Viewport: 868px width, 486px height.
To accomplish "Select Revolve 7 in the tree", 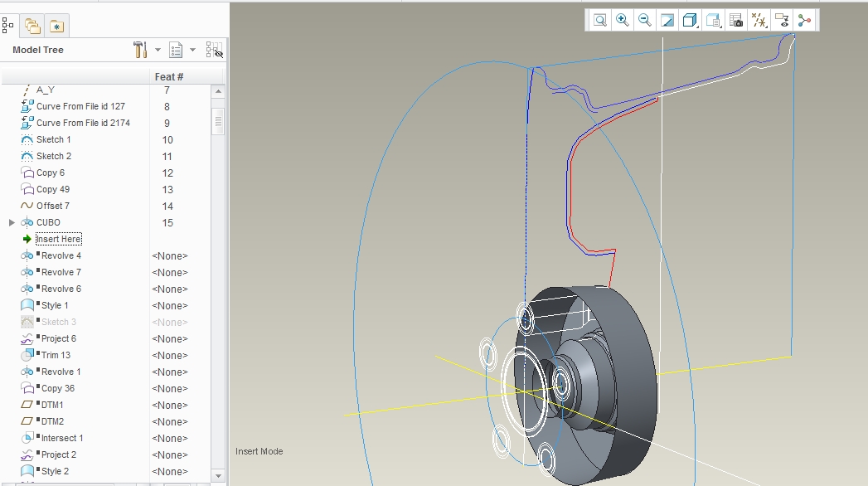I will pyautogui.click(x=61, y=272).
